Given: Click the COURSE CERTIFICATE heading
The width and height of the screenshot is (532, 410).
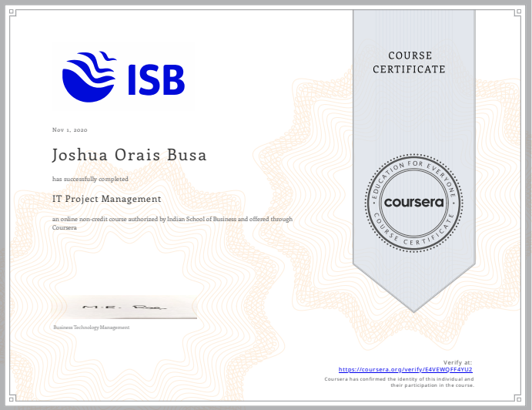Looking at the screenshot, I should tap(410, 62).
